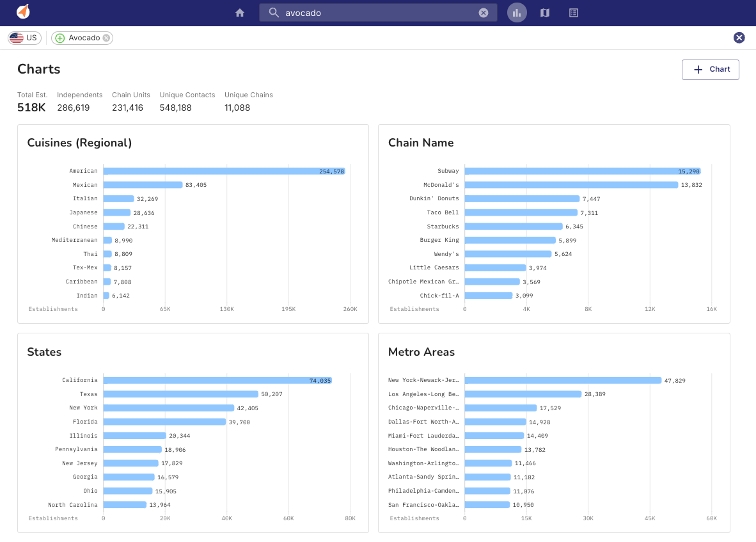Add a new Chart
Image resolution: width=756 pixels, height=542 pixels.
tap(710, 70)
